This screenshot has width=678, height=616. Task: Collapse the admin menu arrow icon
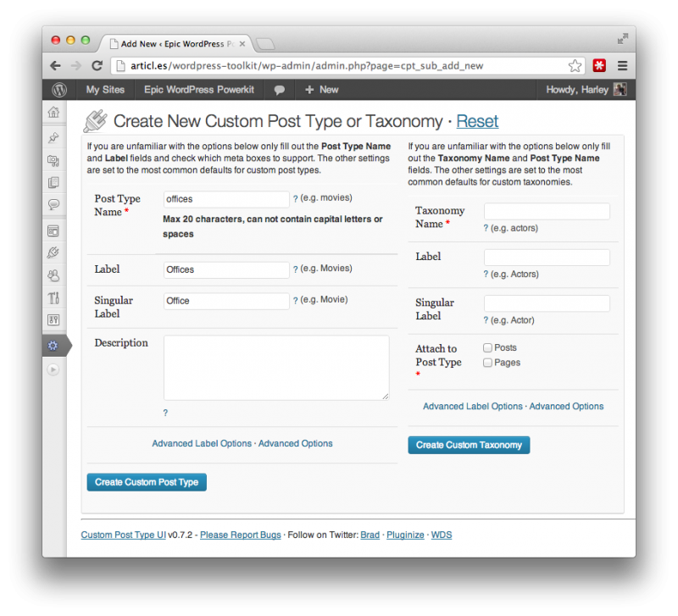(x=53, y=369)
